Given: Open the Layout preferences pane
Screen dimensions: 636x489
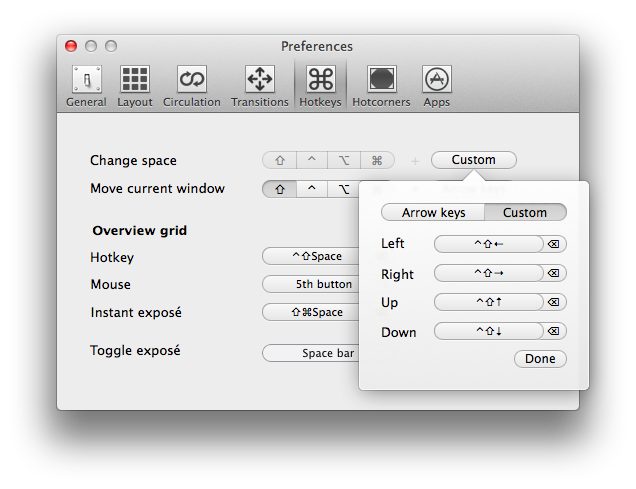Looking at the screenshot, I should click(135, 86).
